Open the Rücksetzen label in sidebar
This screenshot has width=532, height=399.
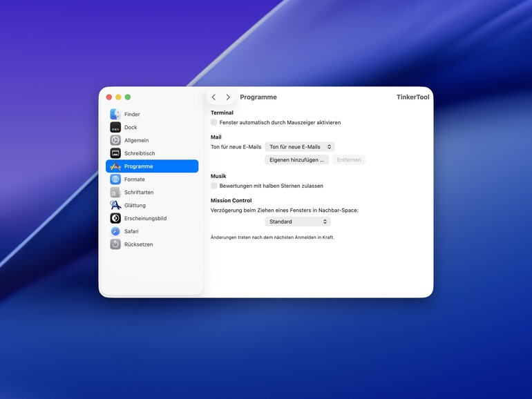click(x=138, y=244)
